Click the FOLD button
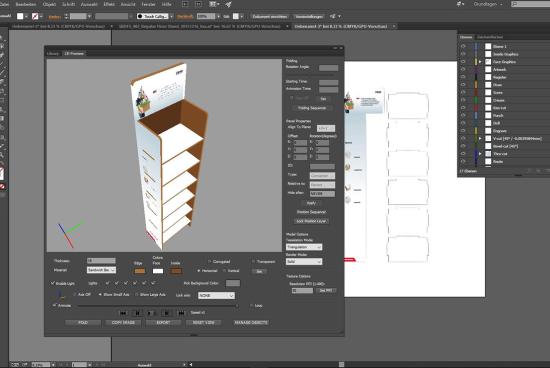The image size is (550, 368). click(x=83, y=322)
